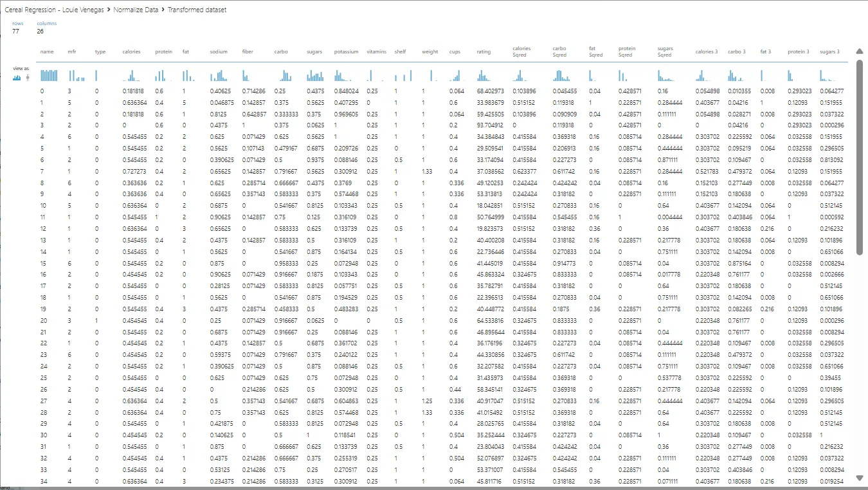Viewport: 868px width, 490px height.
Task: Open the sodium column histogram thumbnail
Action: [x=219, y=75]
